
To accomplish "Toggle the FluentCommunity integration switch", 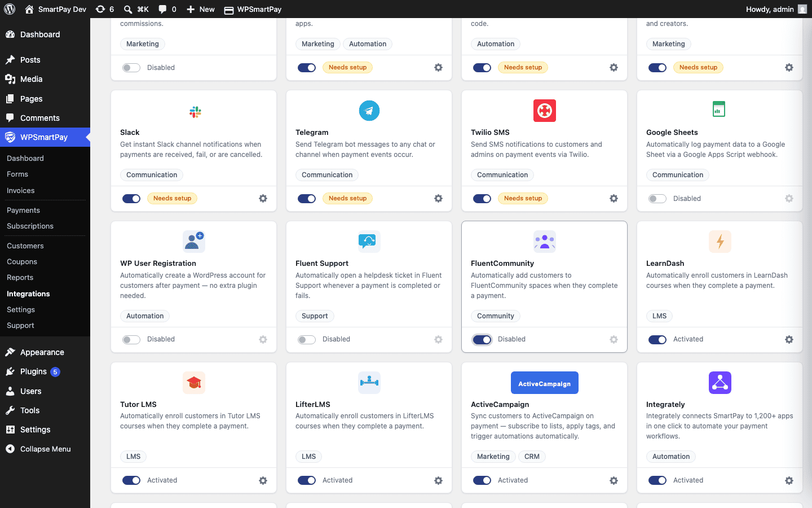I will [482, 339].
